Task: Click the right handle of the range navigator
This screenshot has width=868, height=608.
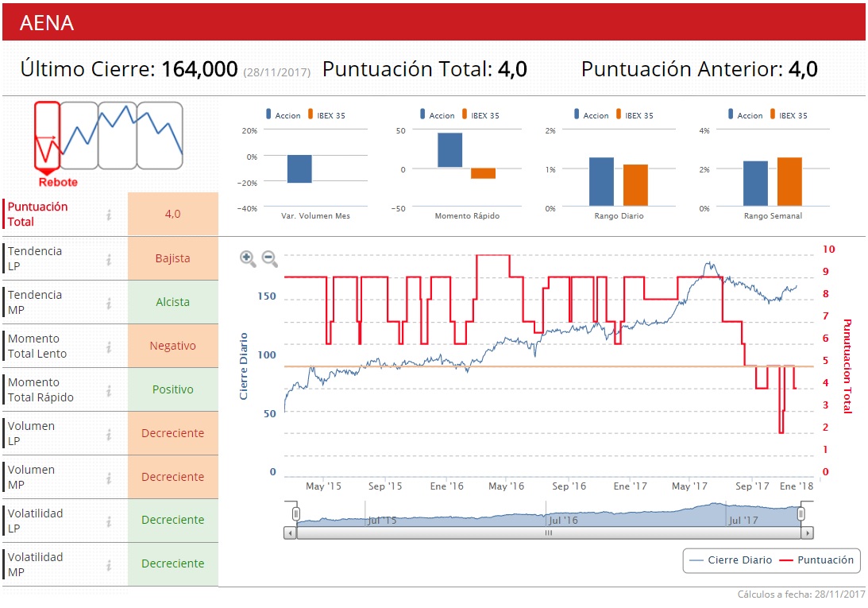Action: (801, 514)
